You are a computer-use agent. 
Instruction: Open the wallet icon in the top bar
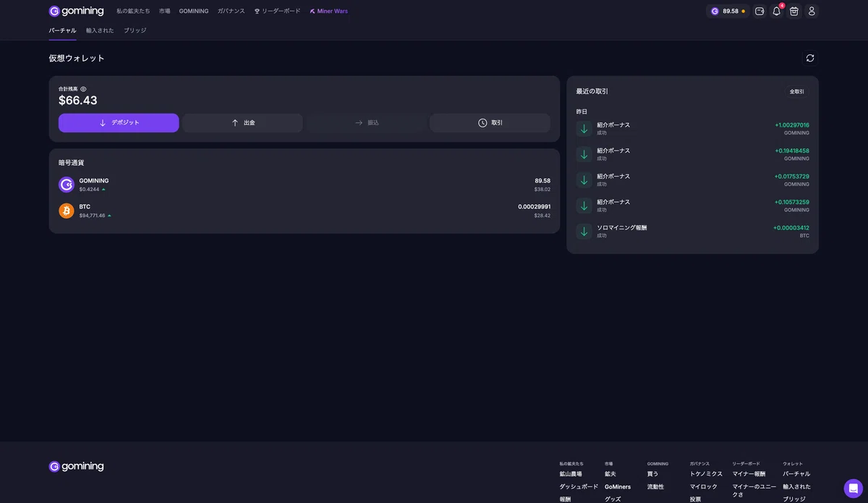tap(759, 11)
